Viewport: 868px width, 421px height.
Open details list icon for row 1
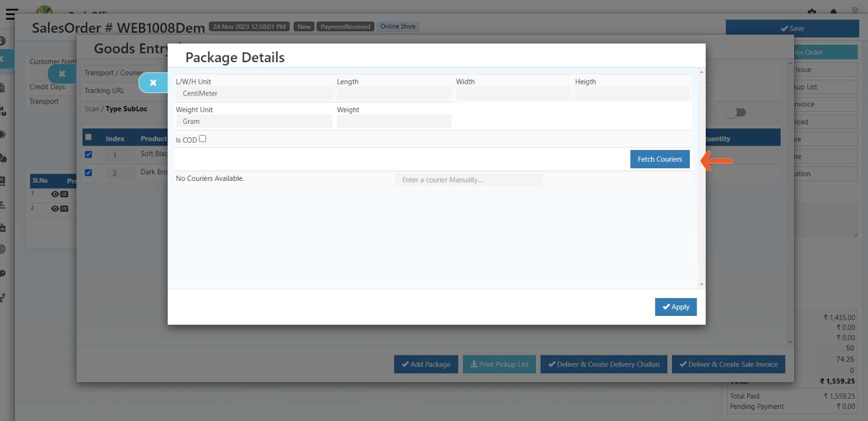(64, 194)
